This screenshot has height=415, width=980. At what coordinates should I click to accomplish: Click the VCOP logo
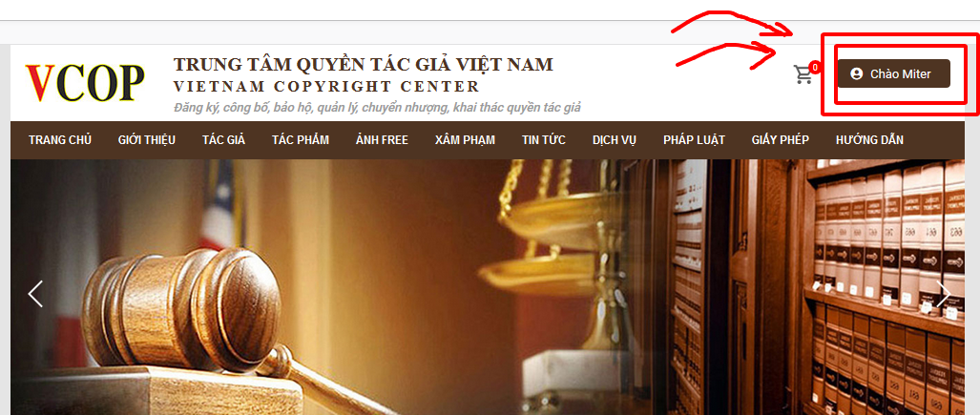click(85, 82)
